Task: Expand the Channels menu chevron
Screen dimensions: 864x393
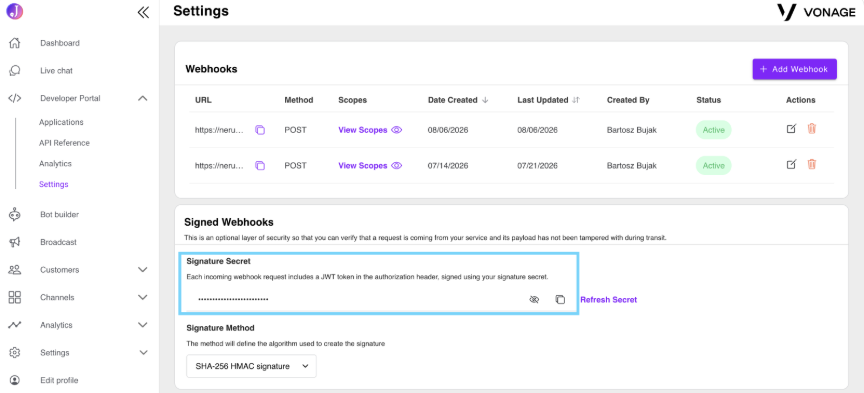Action: pos(143,297)
